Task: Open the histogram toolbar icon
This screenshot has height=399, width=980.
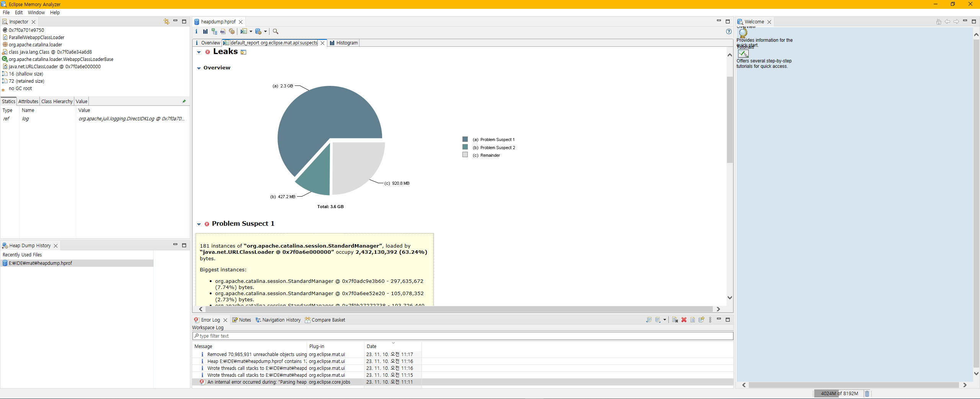Action: tap(205, 31)
